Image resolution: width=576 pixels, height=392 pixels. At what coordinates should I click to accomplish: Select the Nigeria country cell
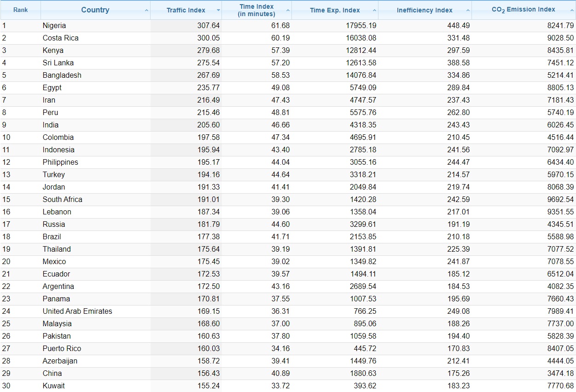point(95,26)
